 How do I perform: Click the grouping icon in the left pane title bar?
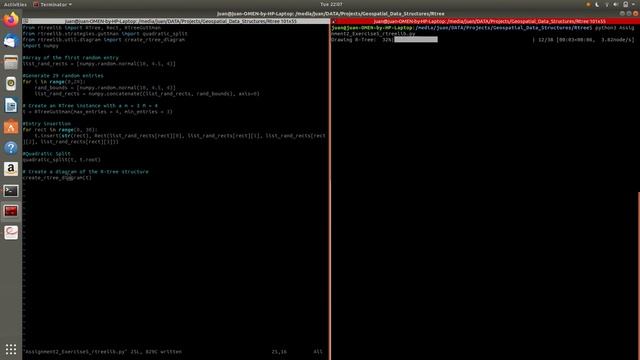[26, 21]
